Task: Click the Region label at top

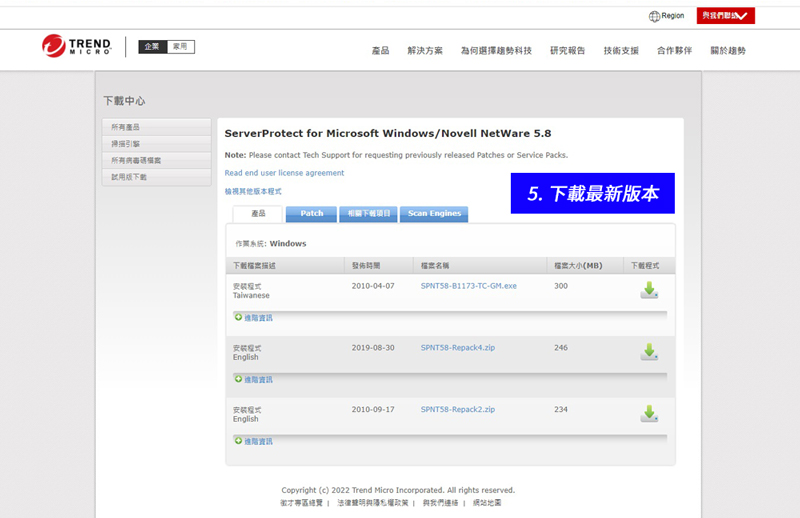Action: point(672,16)
